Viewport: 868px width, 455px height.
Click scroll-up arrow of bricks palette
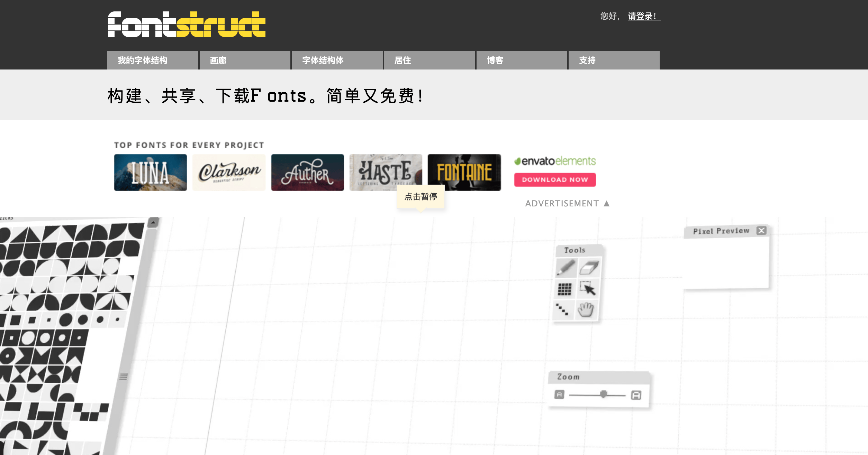point(153,223)
